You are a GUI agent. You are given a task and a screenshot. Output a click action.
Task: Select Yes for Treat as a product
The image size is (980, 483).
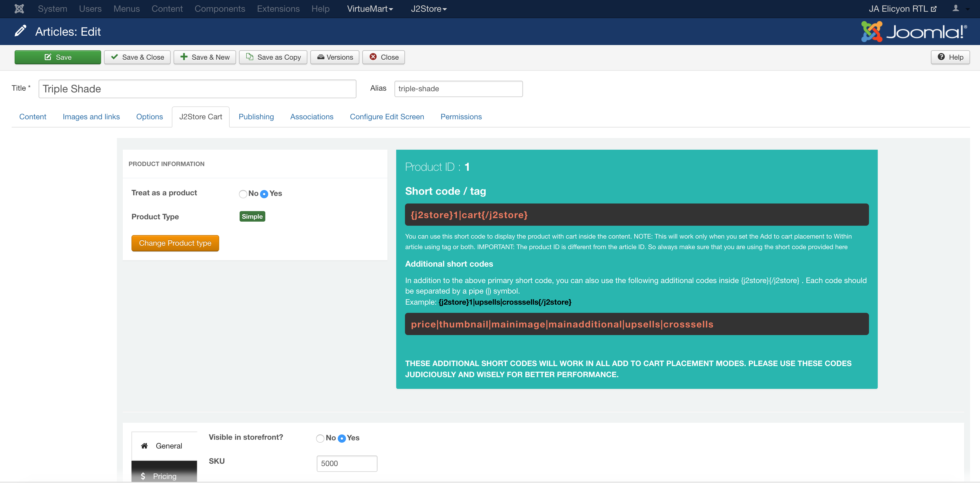pyautogui.click(x=264, y=194)
